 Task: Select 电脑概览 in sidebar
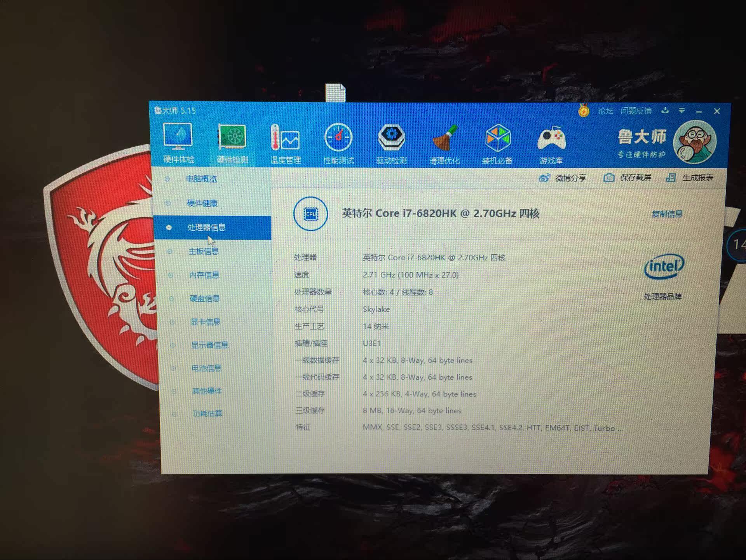[201, 179]
